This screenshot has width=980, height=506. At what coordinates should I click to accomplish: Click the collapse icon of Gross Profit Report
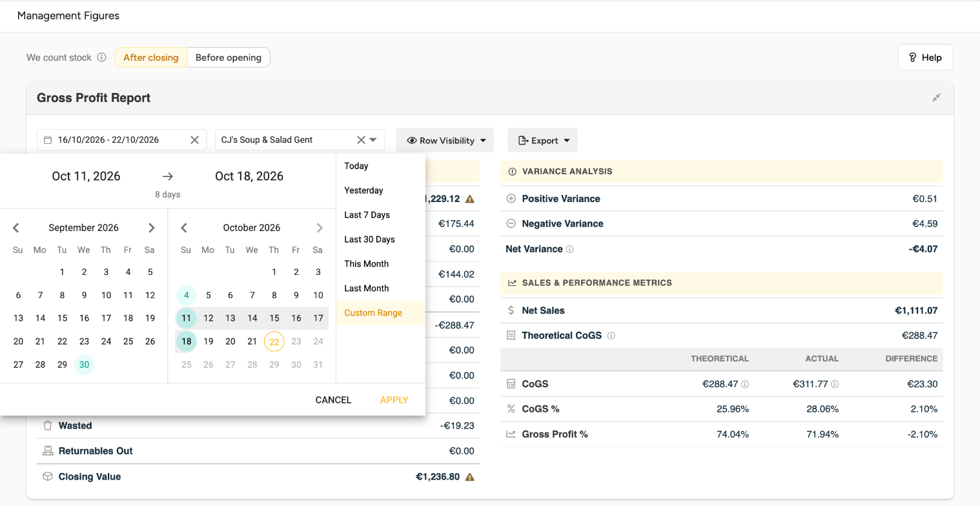[x=936, y=98]
